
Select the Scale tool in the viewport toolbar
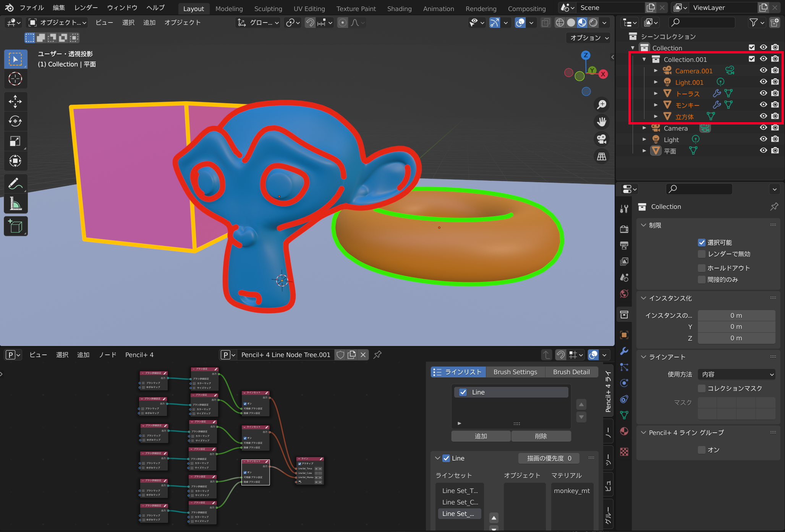click(x=15, y=141)
